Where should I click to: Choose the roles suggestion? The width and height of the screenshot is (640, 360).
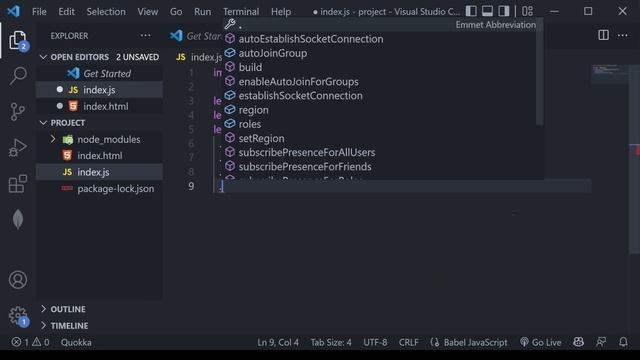[x=380, y=124]
